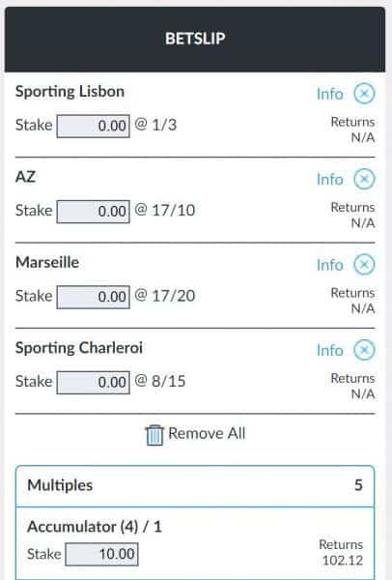Focus the AZ stake field
The image size is (392, 580).
coord(93,212)
